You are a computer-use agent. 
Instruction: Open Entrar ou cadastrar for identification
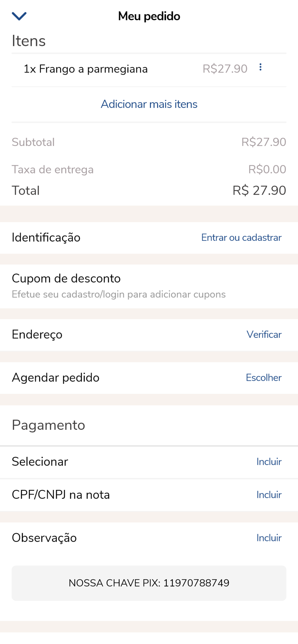241,237
